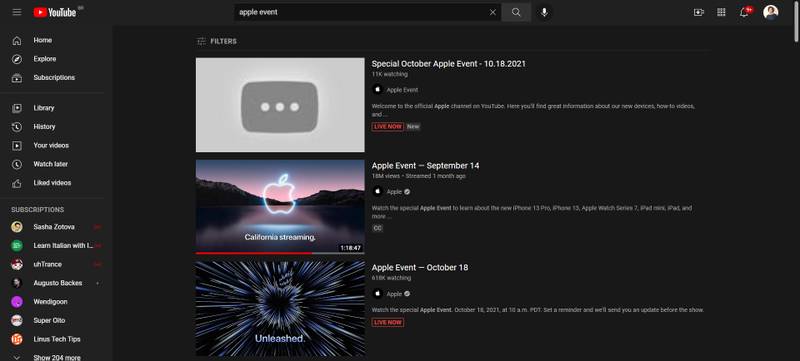Open the account avatar menu
This screenshot has height=361, width=800.
pyautogui.click(x=770, y=12)
